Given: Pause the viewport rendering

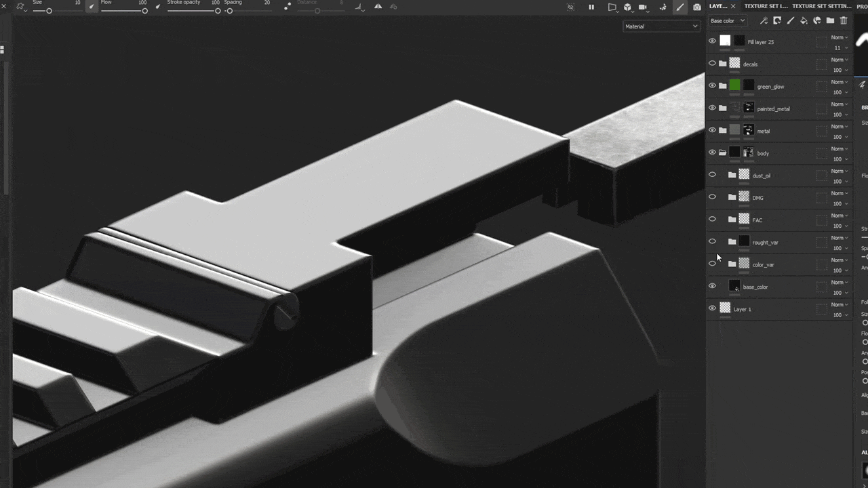Looking at the screenshot, I should coord(591,7).
